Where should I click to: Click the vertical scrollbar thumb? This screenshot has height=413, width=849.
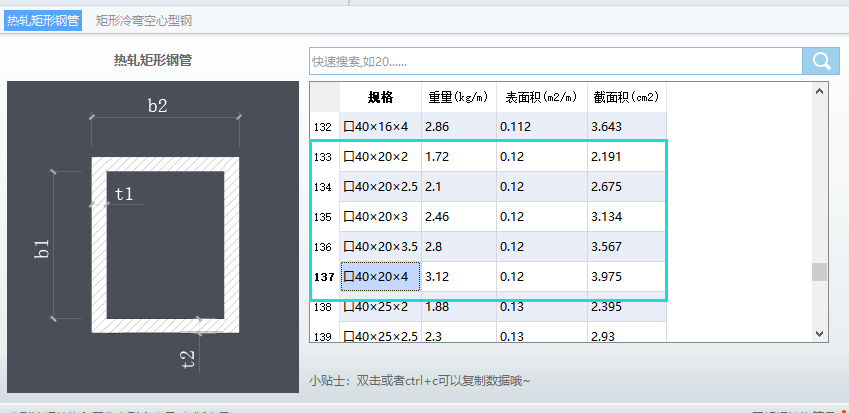click(x=819, y=272)
